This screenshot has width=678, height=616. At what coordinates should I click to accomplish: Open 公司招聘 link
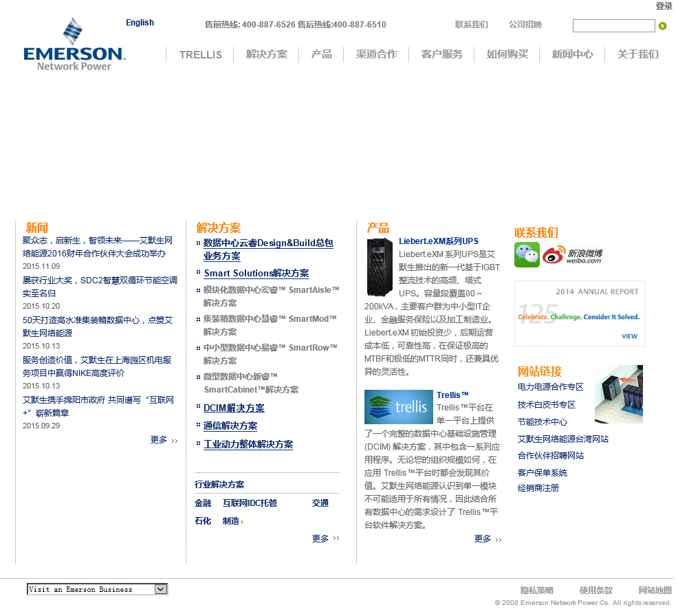(525, 25)
